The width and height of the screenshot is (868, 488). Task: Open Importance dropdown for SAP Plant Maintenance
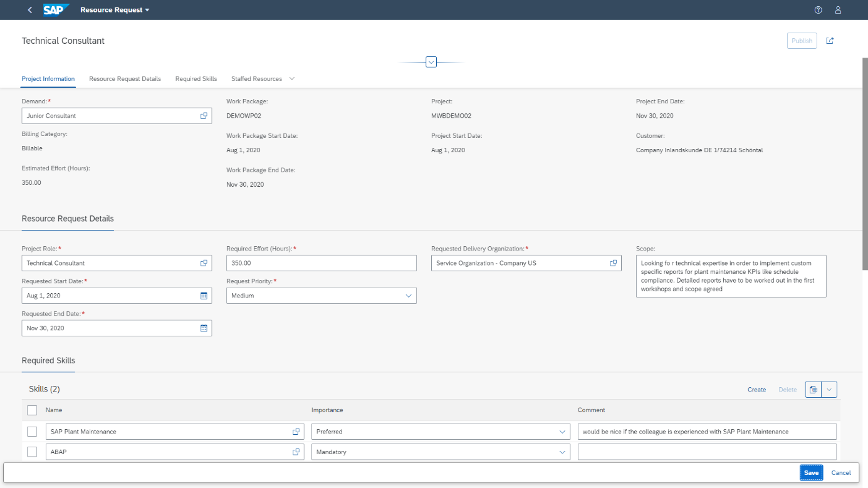pos(562,432)
